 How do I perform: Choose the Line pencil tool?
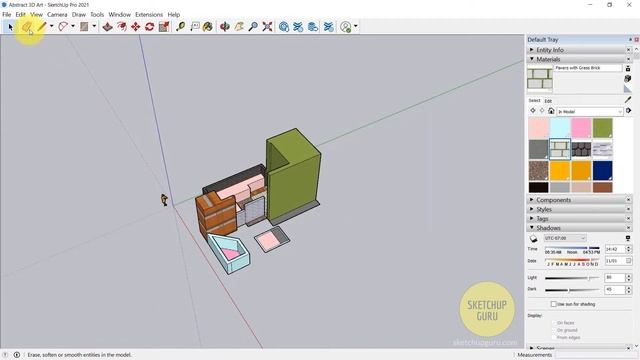coord(41,27)
